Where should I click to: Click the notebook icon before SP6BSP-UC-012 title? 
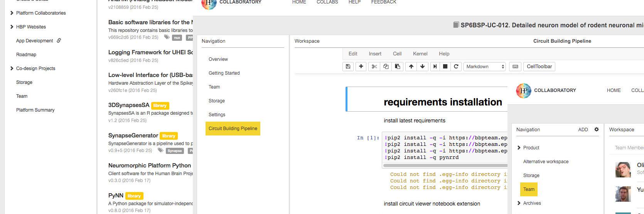[x=456, y=25]
